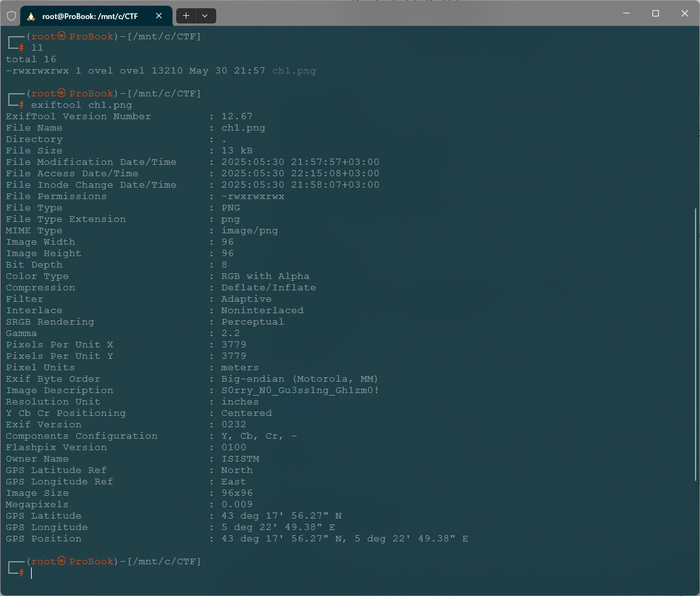
Task: Click the GPS Longitude value 5 deg 22' 49.38" E
Action: coord(278,528)
